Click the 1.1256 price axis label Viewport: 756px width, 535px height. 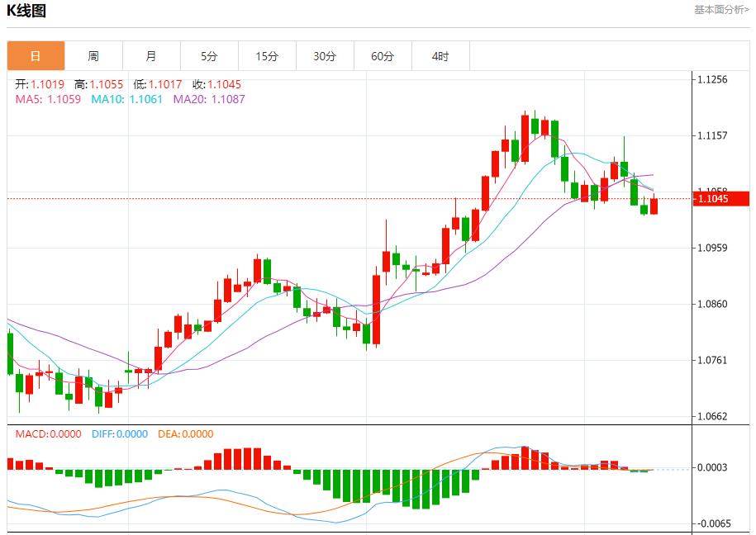click(x=712, y=80)
